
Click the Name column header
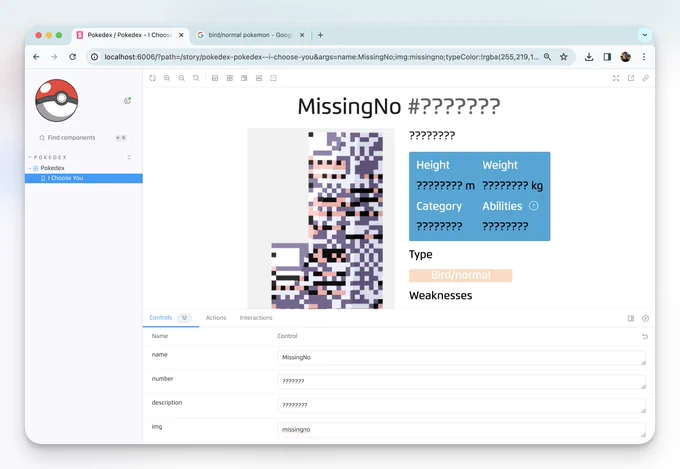point(160,336)
